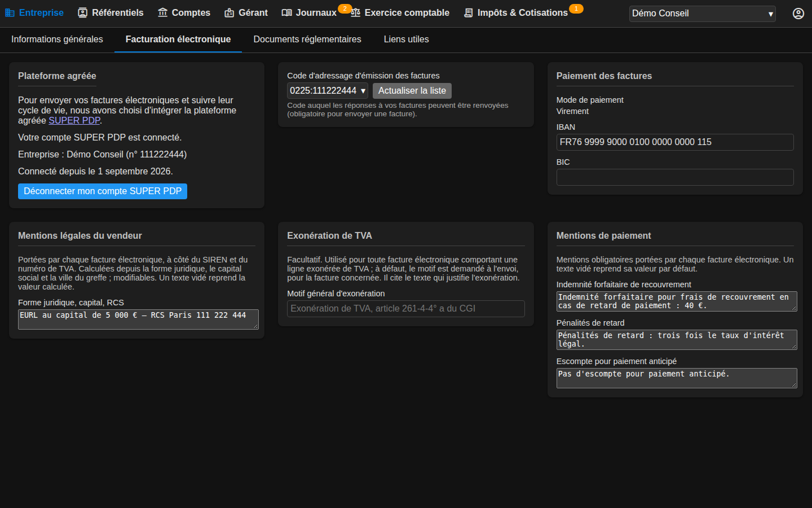Image resolution: width=812 pixels, height=508 pixels.
Task: Open the Liens utiles tab
Action: pos(406,40)
